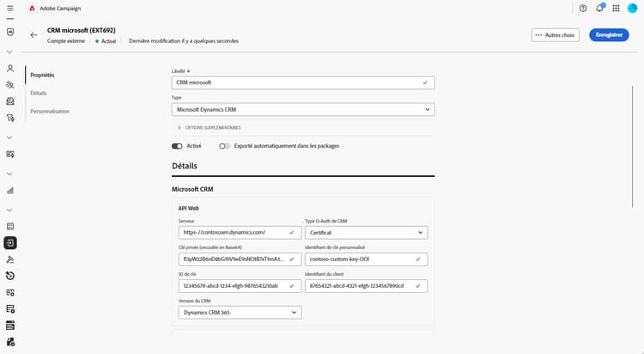Select the highlighted External accounts sidebar icon

(x=10, y=243)
